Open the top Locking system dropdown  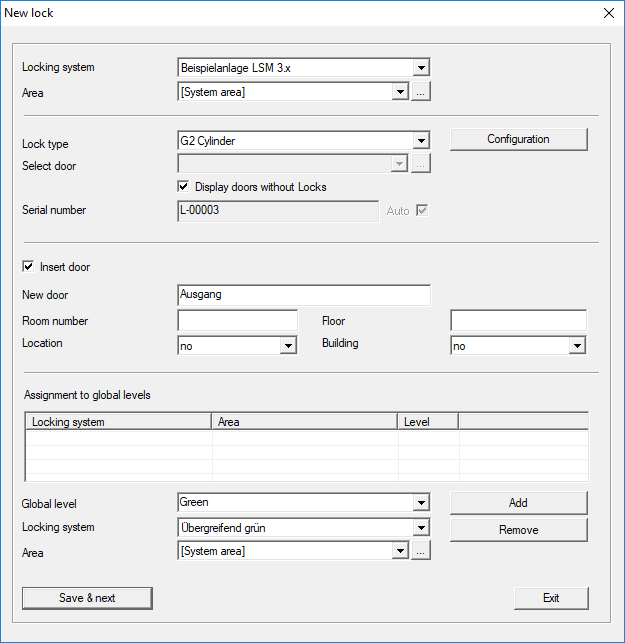coord(421,68)
